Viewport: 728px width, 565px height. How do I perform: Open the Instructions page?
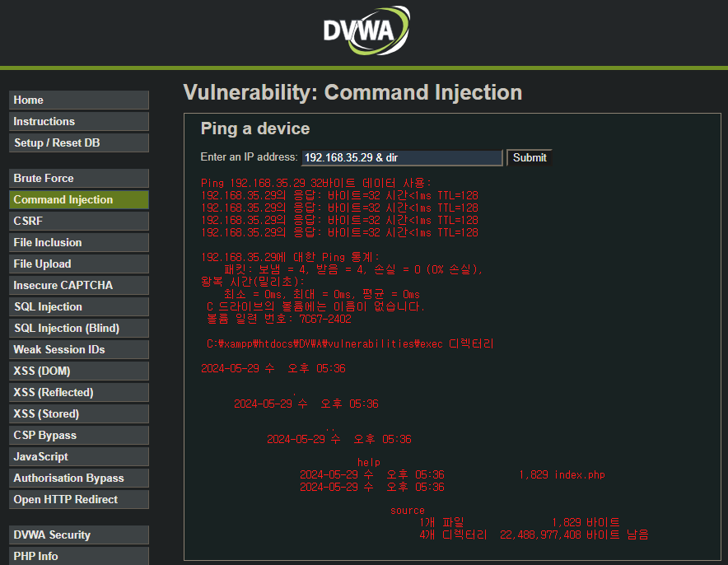pyautogui.click(x=79, y=121)
